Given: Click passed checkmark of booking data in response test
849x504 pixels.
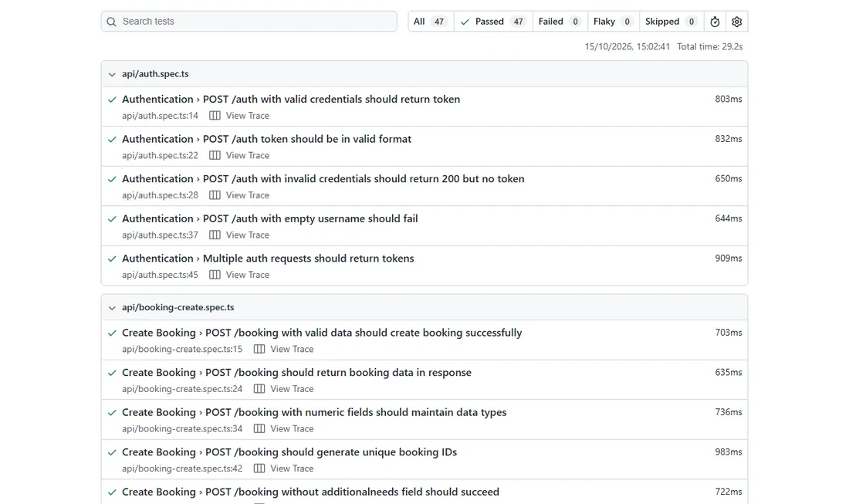Looking at the screenshot, I should (x=112, y=373).
